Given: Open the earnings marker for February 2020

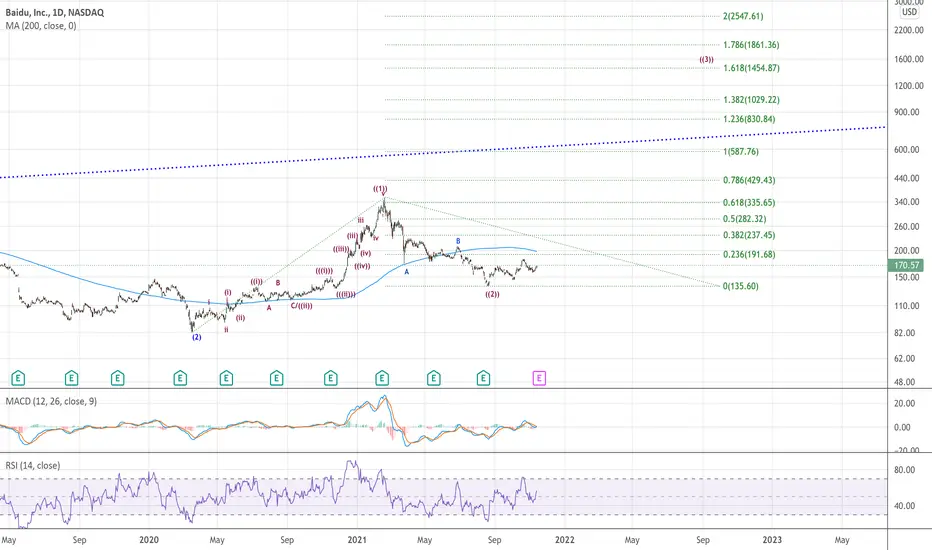Looking at the screenshot, I should click(180, 378).
